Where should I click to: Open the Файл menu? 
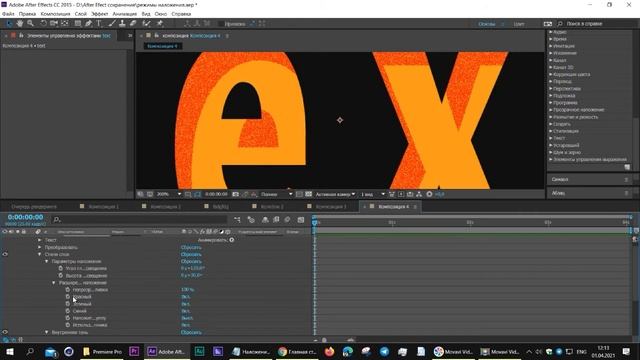pyautogui.click(x=8, y=14)
